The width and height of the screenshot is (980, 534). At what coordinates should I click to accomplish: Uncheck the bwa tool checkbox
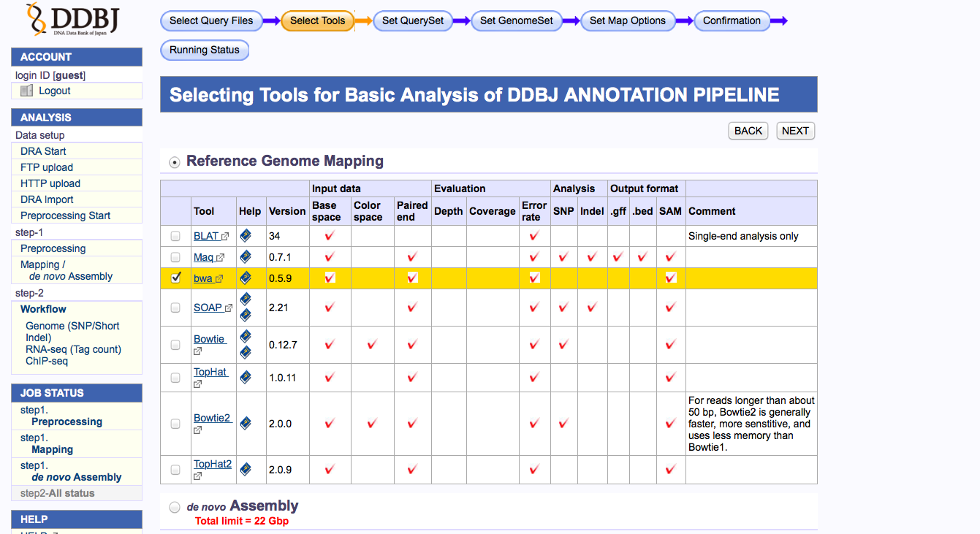click(x=175, y=278)
